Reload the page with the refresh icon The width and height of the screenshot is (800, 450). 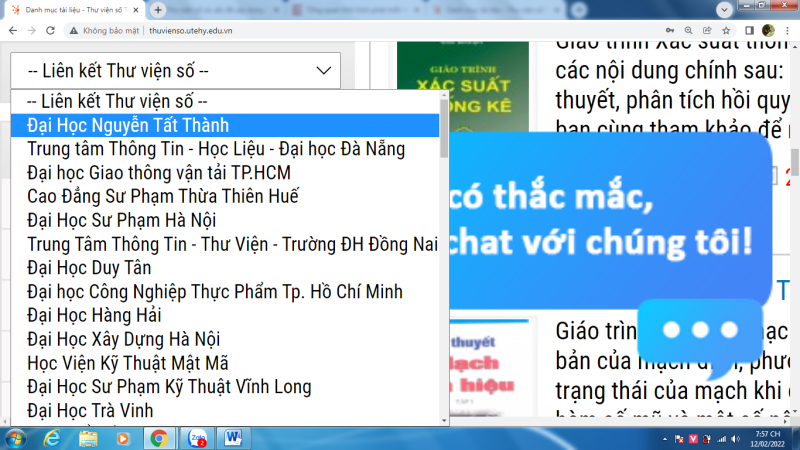[x=50, y=31]
